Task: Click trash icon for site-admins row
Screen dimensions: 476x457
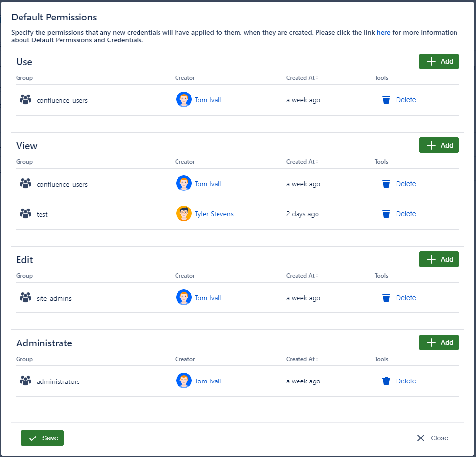Action: (386, 298)
